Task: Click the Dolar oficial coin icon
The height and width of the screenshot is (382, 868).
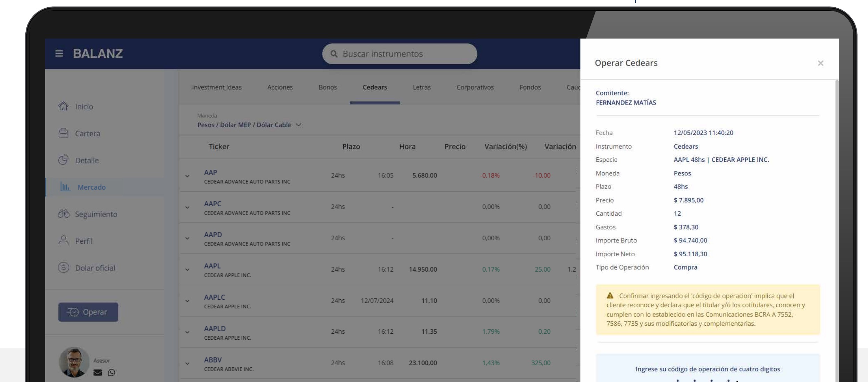Action: [63, 267]
